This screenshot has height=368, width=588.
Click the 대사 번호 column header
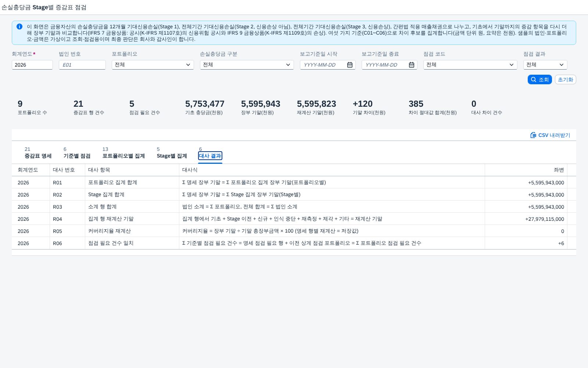(x=68, y=170)
